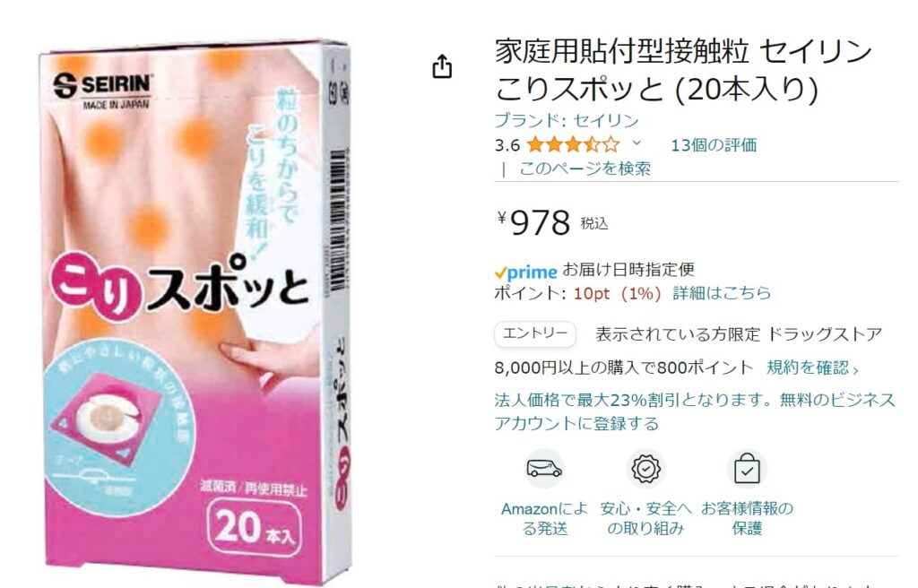Click the safety badge checkmark icon
This screenshot has width=918, height=588.
pos(645,469)
